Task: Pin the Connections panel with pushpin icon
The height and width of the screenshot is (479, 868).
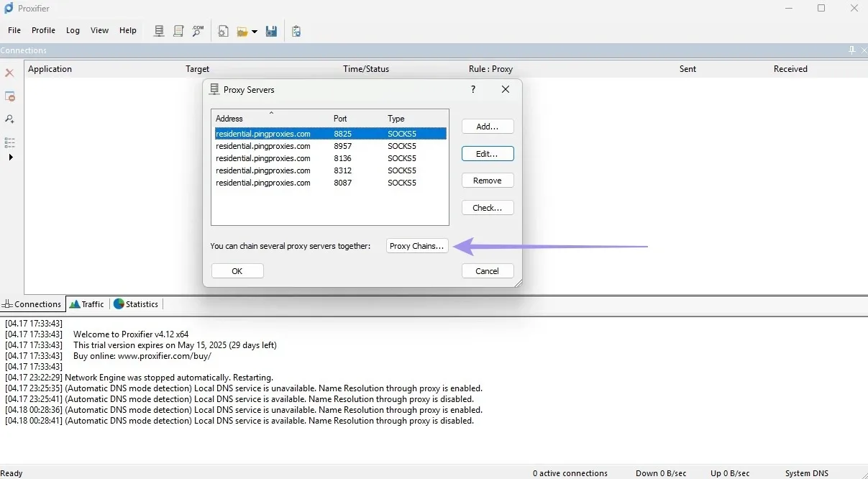Action: (852, 50)
